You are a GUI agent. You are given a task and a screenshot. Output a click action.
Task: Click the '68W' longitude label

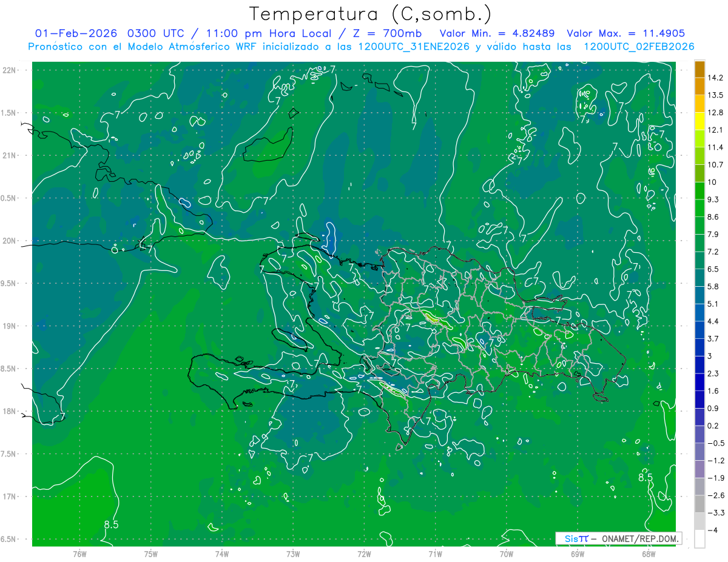tap(649, 554)
